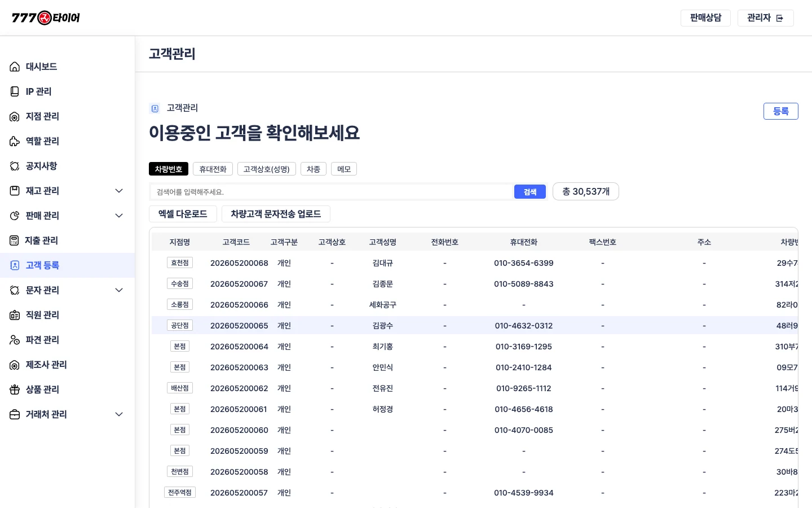Screen dimensions: 812x508
Task: Click the 지출 관리 calculator icon
Action: pos(14,240)
